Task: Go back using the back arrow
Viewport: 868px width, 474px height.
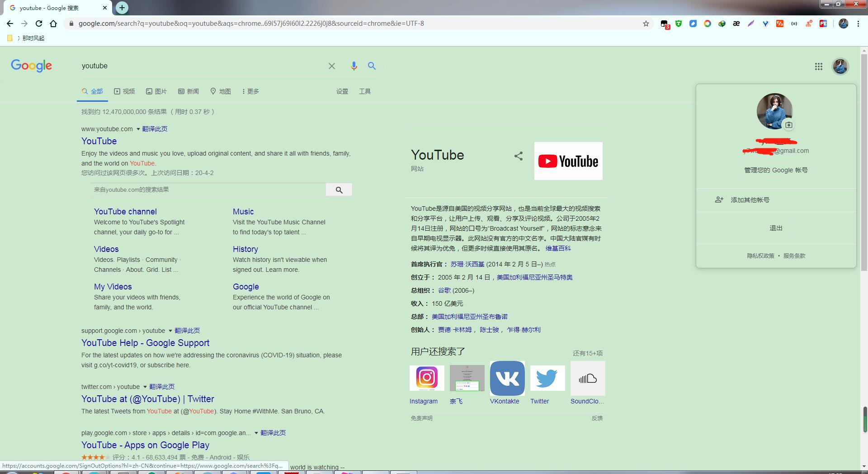Action: coord(10,23)
